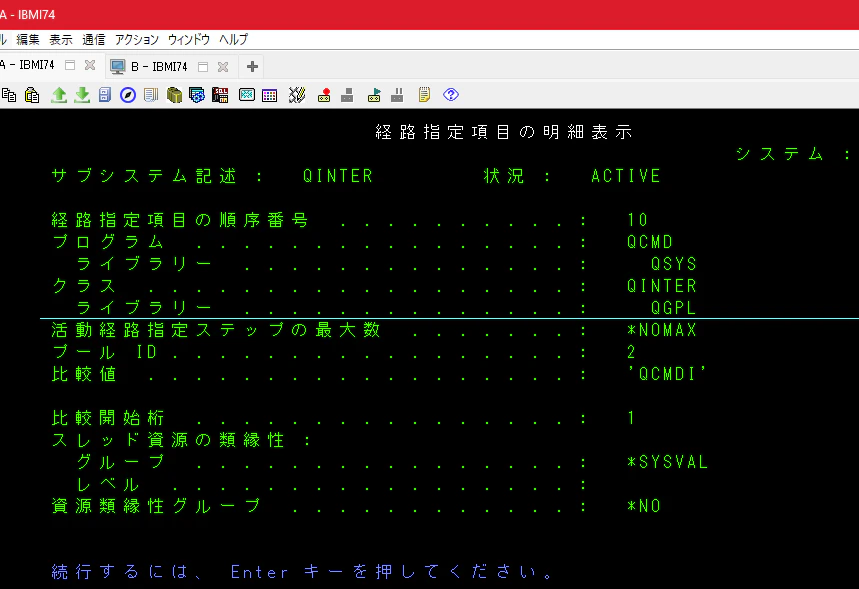Click the stacked documents printer output icon

tap(151, 95)
